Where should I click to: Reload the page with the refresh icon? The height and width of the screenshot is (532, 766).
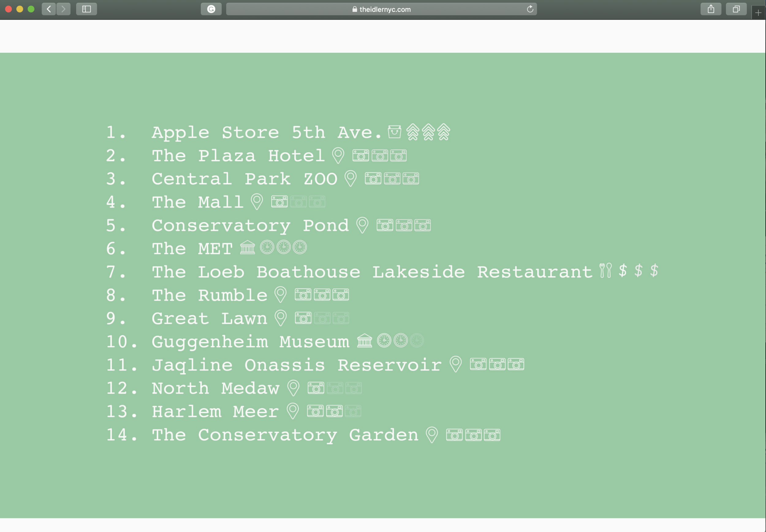[x=530, y=9]
